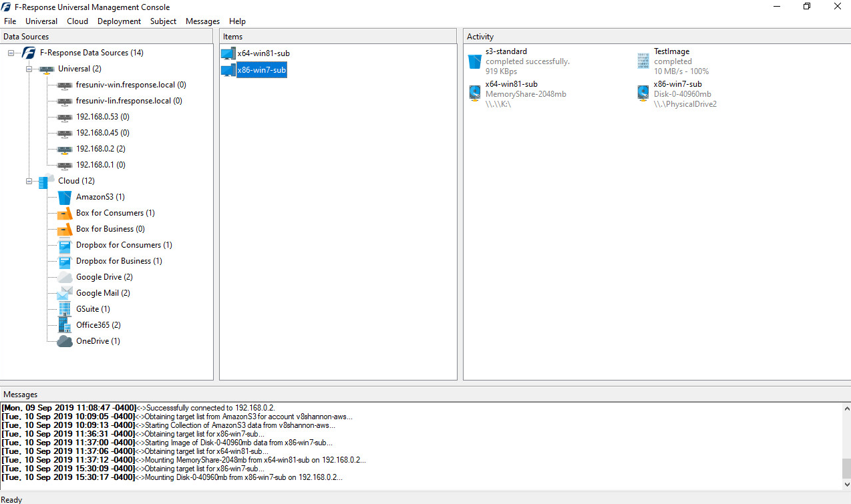
Task: Click the Universal group server icon
Action: [47, 69]
